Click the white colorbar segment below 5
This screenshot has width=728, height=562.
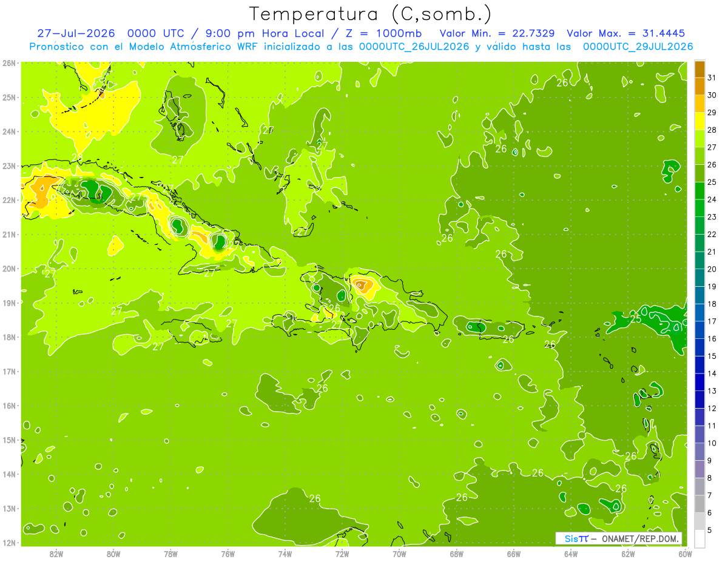pos(699,539)
